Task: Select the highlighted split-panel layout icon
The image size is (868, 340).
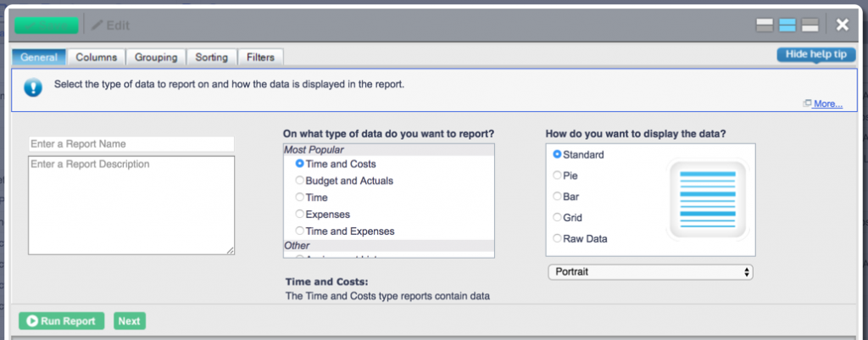Action: pos(787,25)
